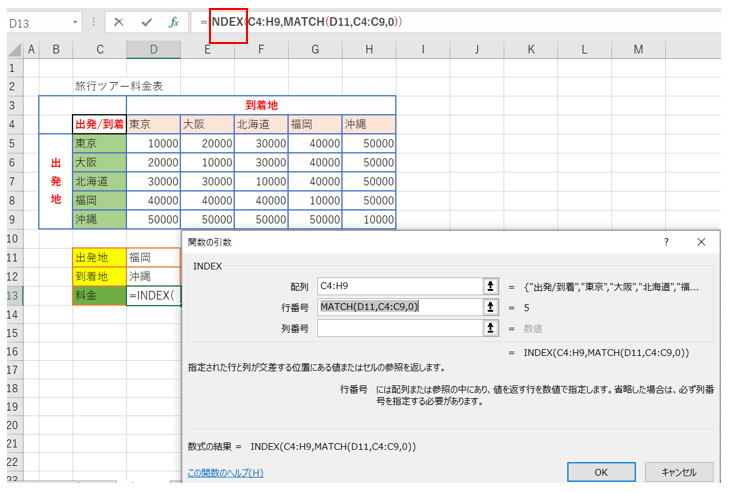Screen dimensions: 729x492
Task: Close the 関数の引数 dialog
Action: (x=701, y=242)
